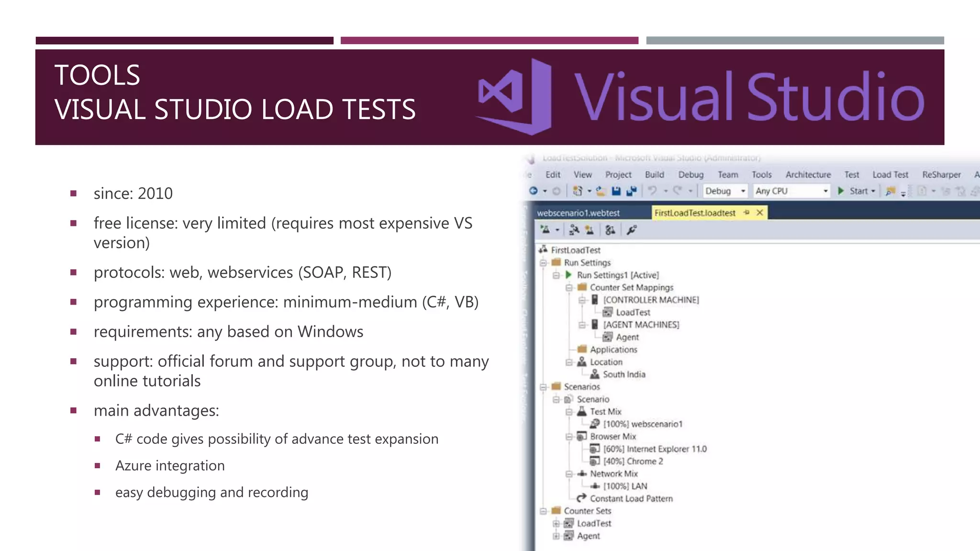Select Agent under [AGENT MACHINES]
The height and width of the screenshot is (551, 980).
627,337
